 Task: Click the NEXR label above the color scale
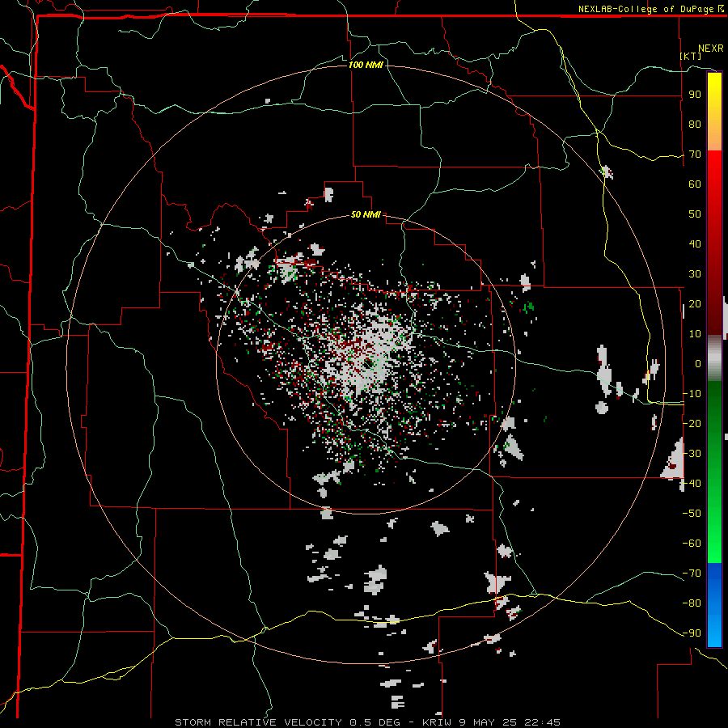pos(711,49)
